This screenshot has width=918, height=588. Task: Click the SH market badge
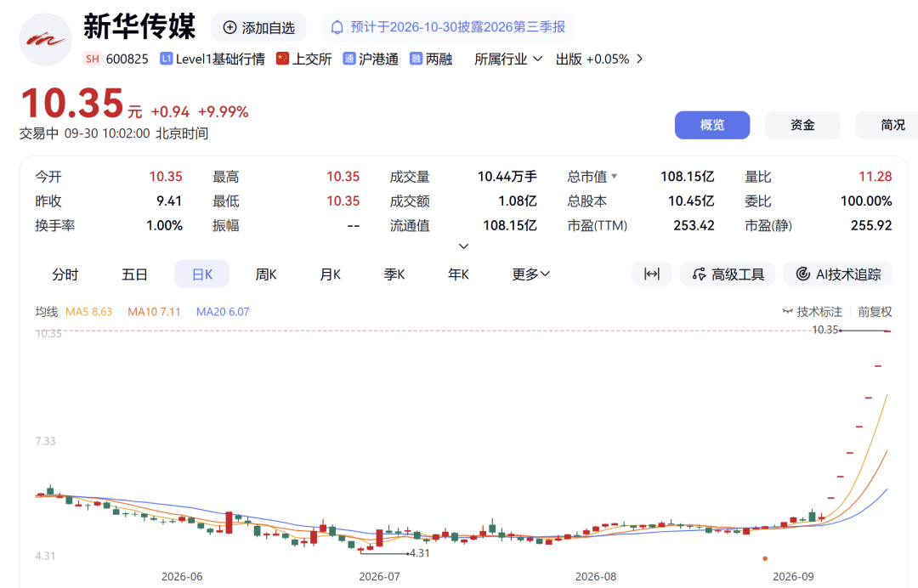click(92, 59)
